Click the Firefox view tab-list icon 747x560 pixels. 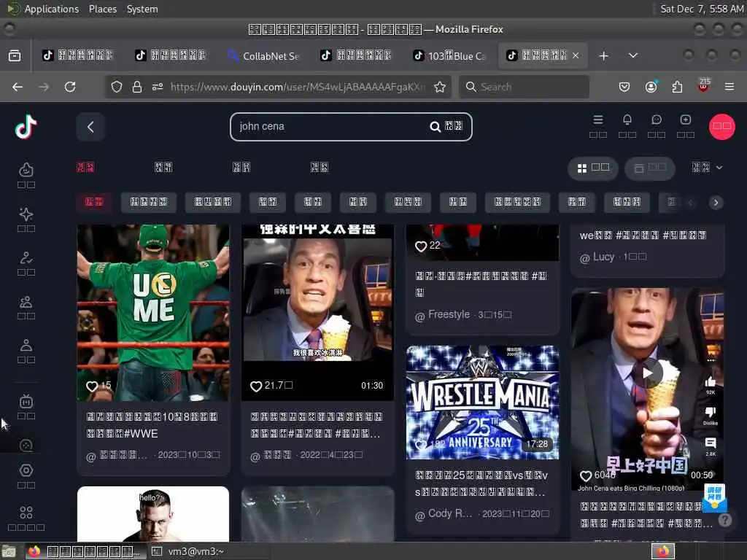pyautogui.click(x=15, y=55)
